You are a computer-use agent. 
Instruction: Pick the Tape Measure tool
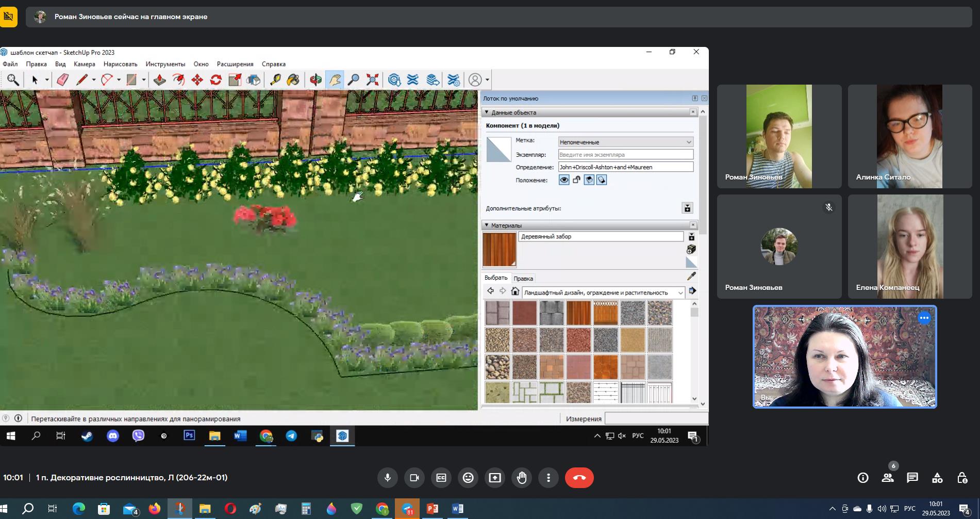(275, 80)
